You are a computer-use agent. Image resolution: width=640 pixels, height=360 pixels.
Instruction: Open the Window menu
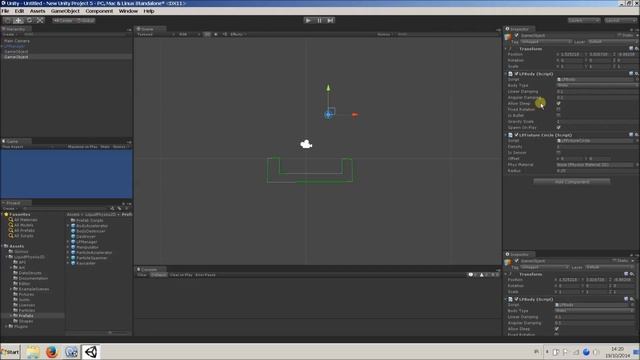[x=128, y=11]
